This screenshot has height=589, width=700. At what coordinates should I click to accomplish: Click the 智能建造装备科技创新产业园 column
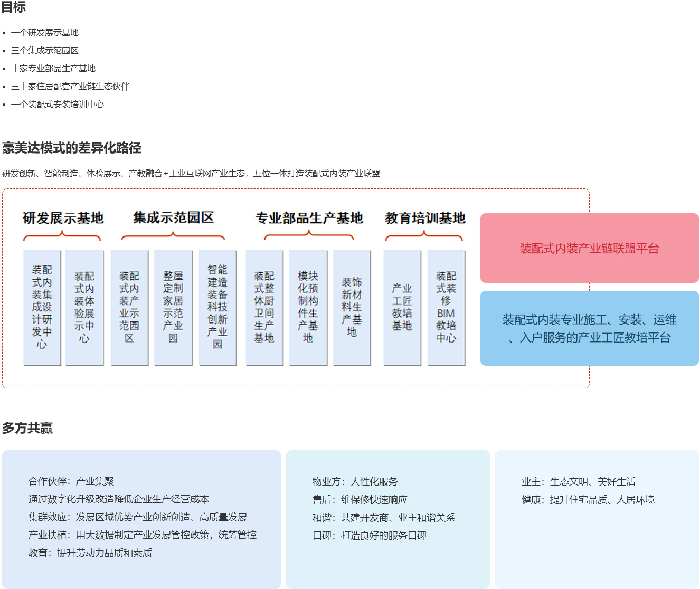(x=217, y=308)
